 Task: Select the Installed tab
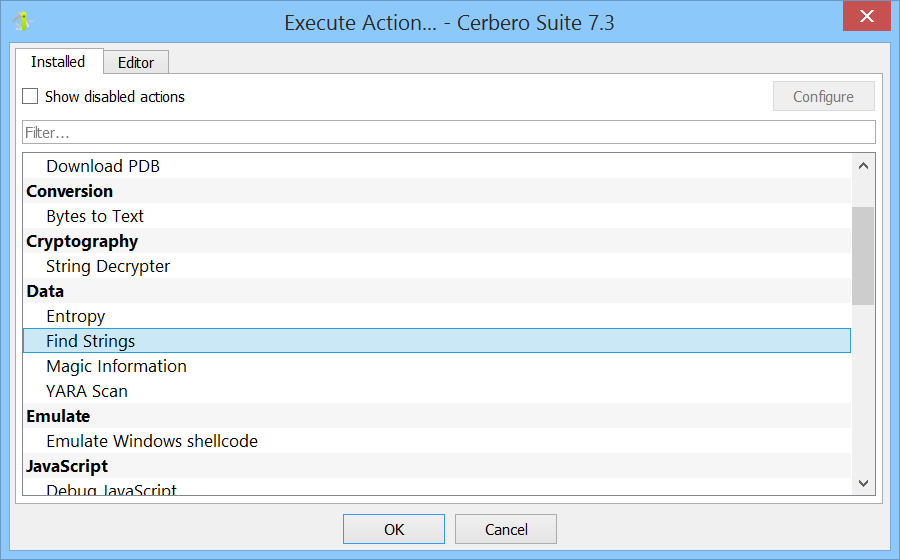pos(58,61)
